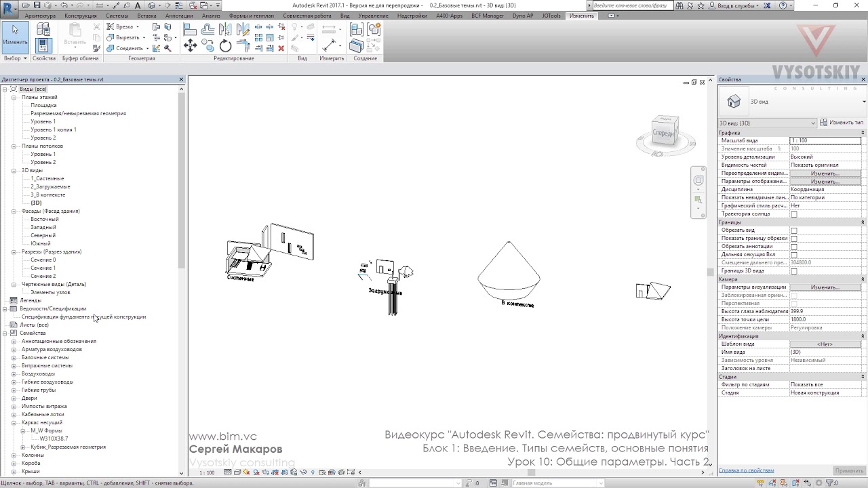Viewport: 868px width, 488px height.
Task: Click the Вырезать (Cut) geometry tool
Action: pos(125,38)
